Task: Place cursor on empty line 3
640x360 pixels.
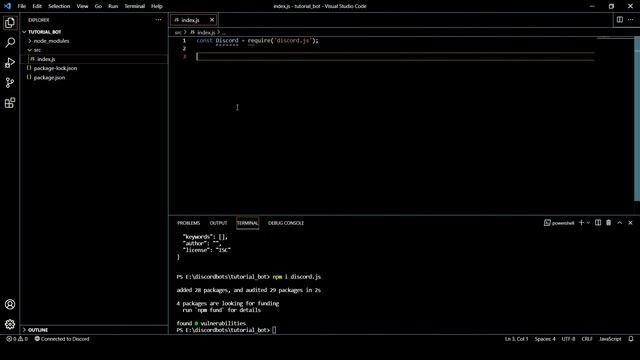Action: (395, 57)
